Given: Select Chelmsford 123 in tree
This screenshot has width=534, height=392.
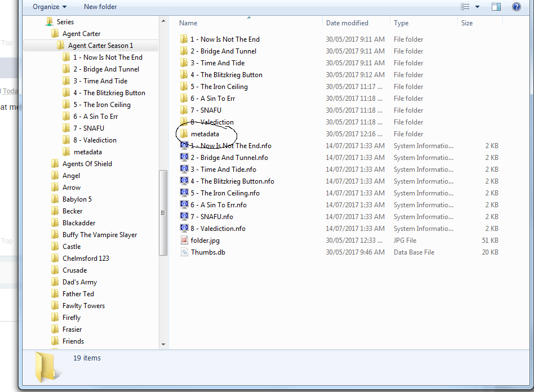Looking at the screenshot, I should click(86, 259).
